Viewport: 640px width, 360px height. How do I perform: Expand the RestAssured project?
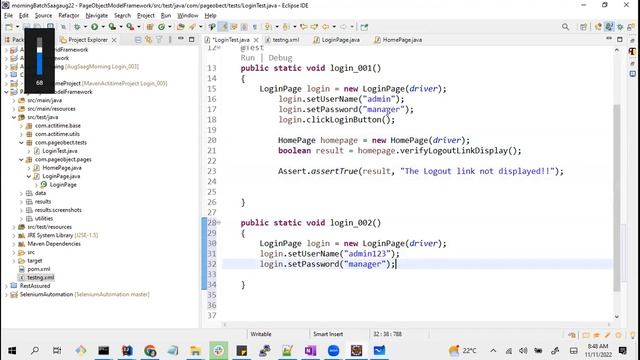point(6,286)
